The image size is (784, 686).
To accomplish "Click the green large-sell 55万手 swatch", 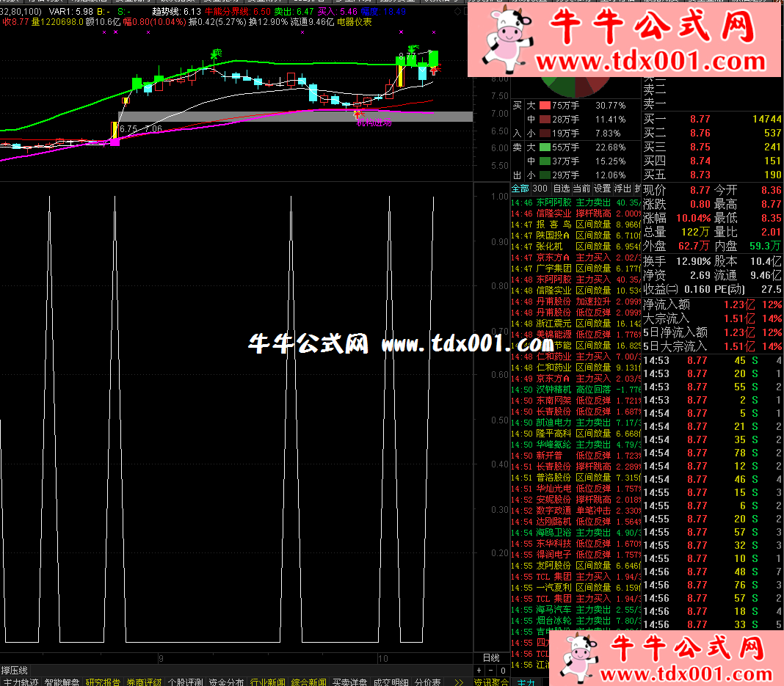I will point(545,147).
